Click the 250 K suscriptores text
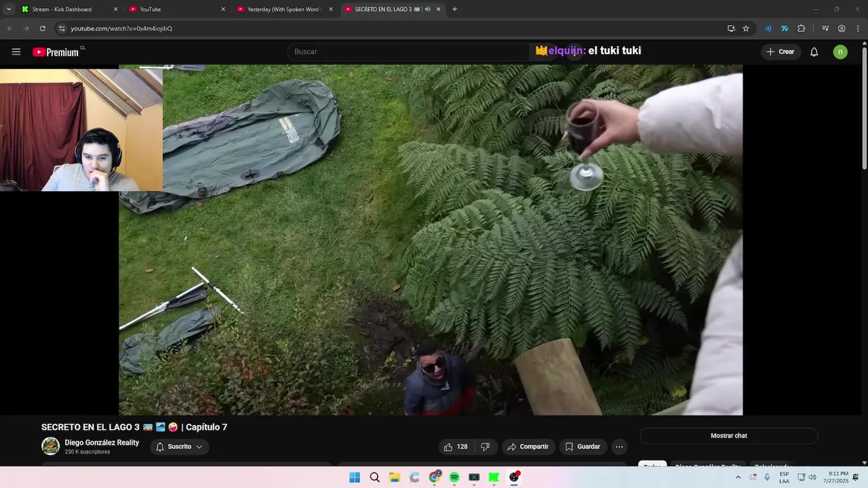 pos(87,452)
